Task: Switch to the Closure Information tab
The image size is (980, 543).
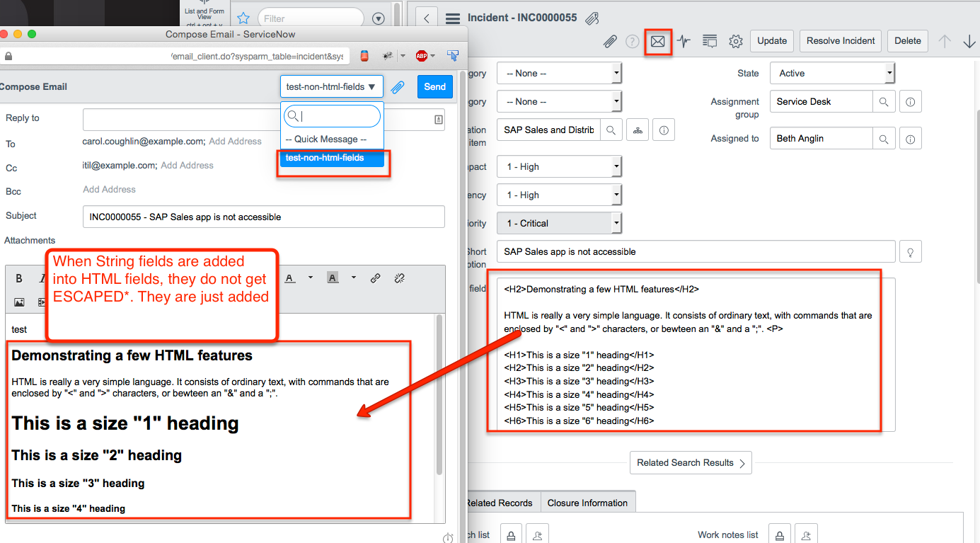Action: (x=588, y=502)
